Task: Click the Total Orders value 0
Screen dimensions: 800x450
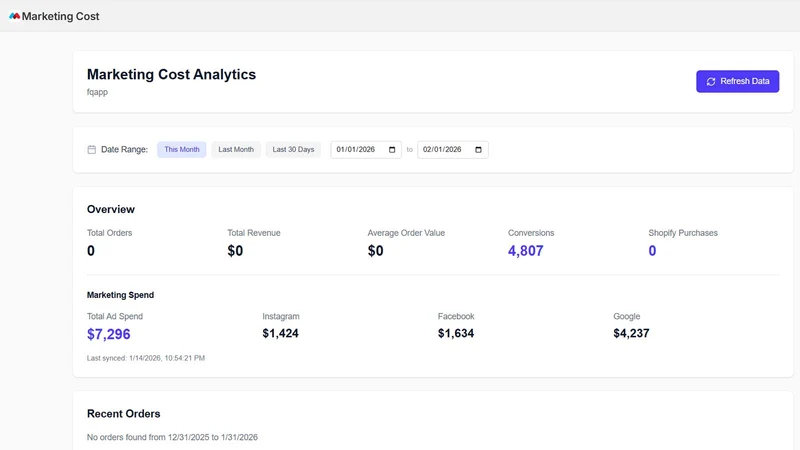Action: coord(91,251)
